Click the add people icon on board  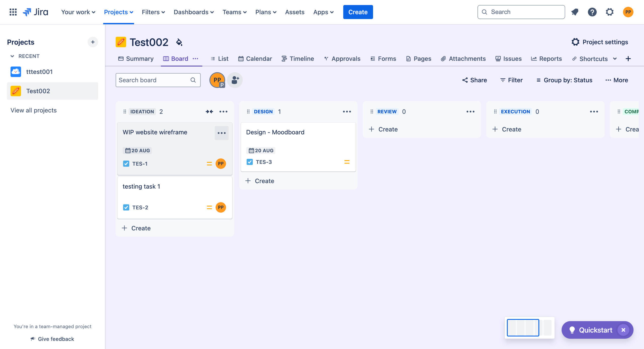point(235,80)
